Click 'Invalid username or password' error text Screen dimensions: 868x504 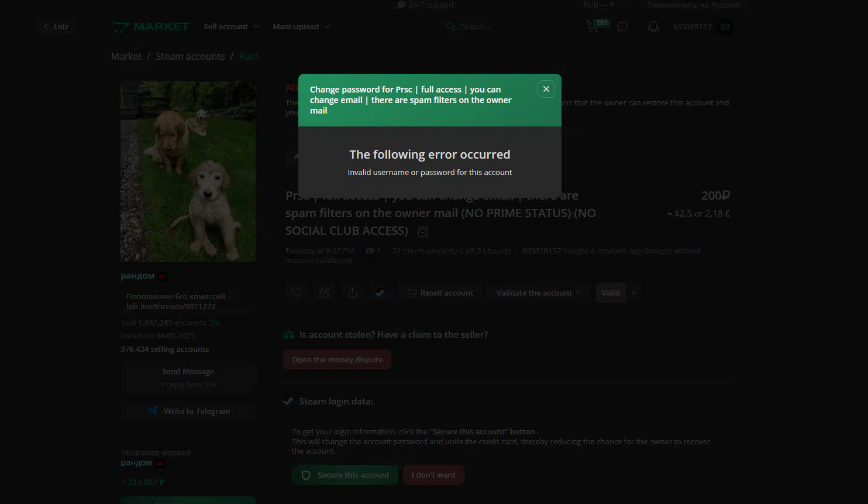(430, 172)
